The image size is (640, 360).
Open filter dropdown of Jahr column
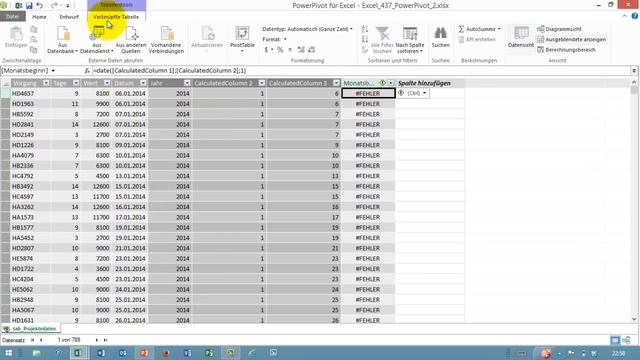click(187, 83)
